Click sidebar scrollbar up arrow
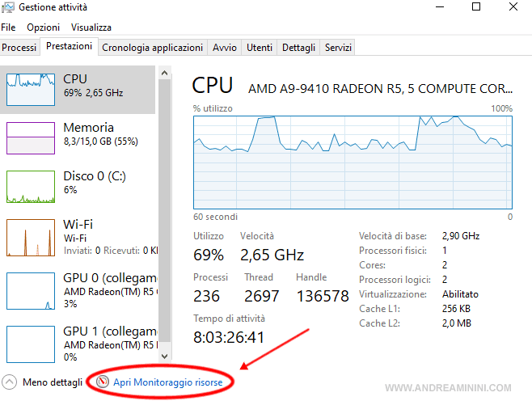This screenshot has height=401, width=532. [x=165, y=73]
